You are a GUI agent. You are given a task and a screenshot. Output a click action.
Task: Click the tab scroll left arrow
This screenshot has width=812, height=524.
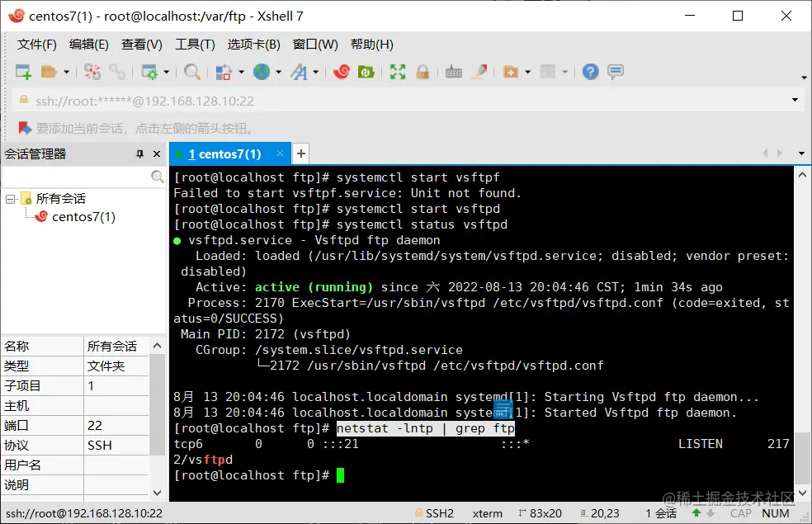click(x=765, y=153)
